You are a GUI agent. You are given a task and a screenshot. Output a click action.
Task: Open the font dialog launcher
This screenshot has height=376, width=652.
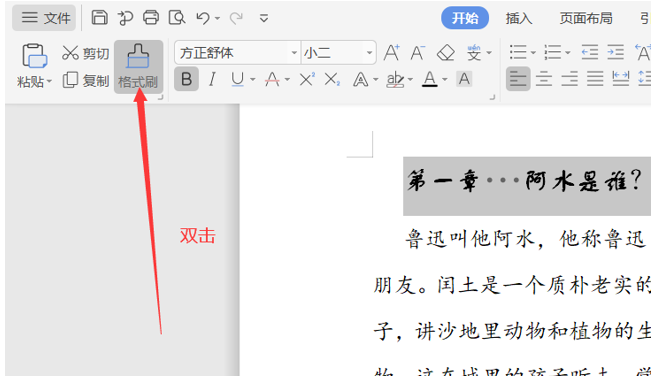(492, 97)
